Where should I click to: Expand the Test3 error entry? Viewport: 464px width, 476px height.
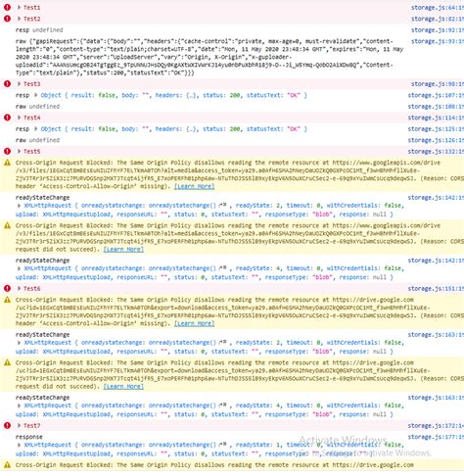pos(20,84)
